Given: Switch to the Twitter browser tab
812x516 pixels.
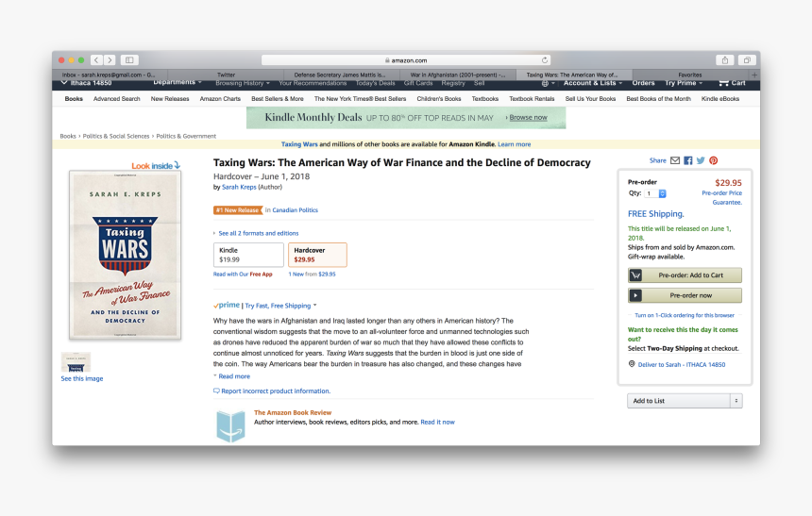Looking at the screenshot, I should (x=226, y=75).
